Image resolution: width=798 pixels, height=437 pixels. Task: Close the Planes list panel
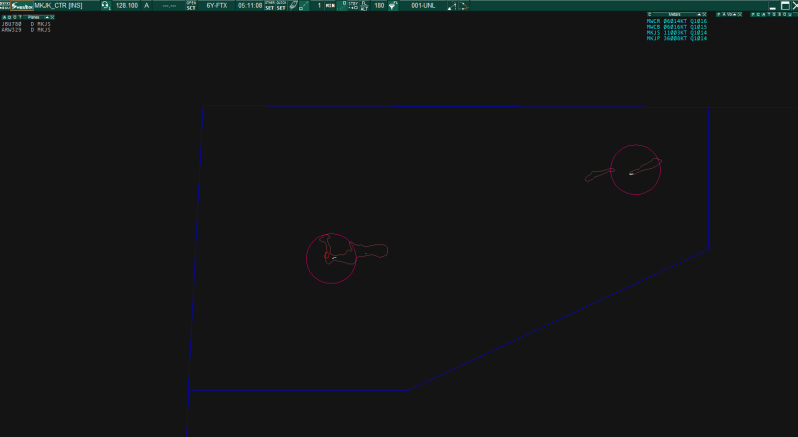click(50, 17)
